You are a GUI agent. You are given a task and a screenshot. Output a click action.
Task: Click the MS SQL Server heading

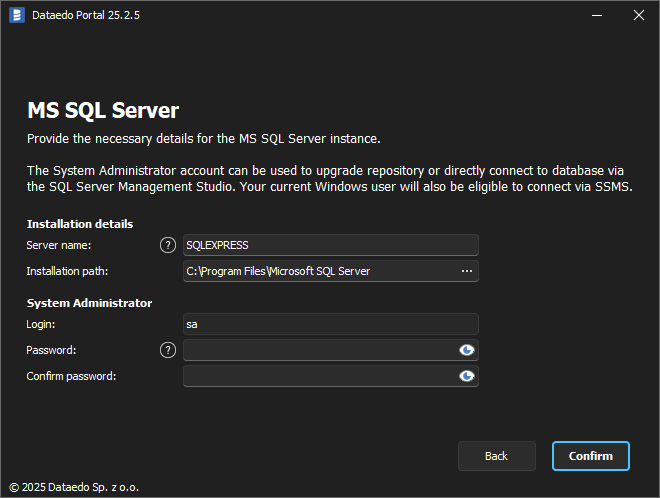point(103,110)
